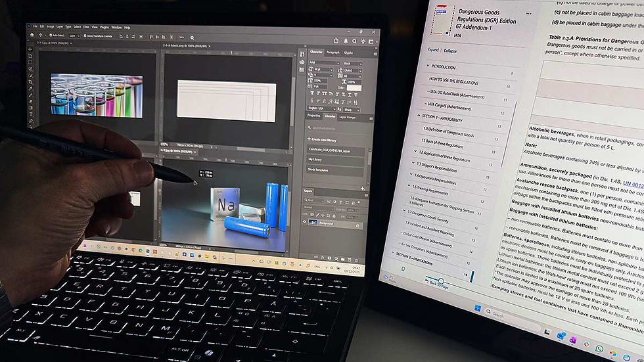Open the Photoshop Image menu

tap(50, 27)
